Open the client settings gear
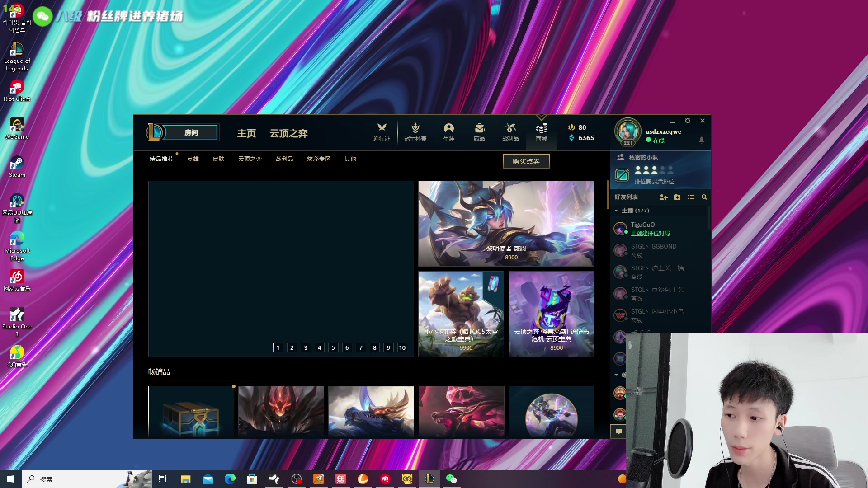This screenshot has height=488, width=868. pos(687,121)
